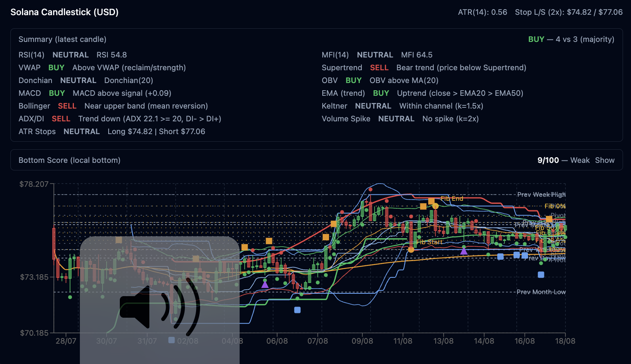
Task: Click the Summary (latest candle) heading
Action: pos(62,39)
